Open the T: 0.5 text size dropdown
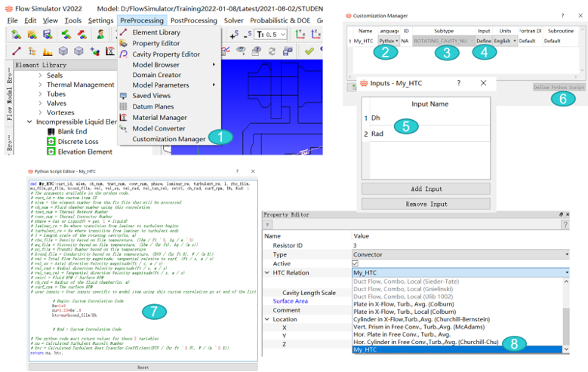Image resolution: width=588 pixels, height=372 pixels. [x=271, y=35]
